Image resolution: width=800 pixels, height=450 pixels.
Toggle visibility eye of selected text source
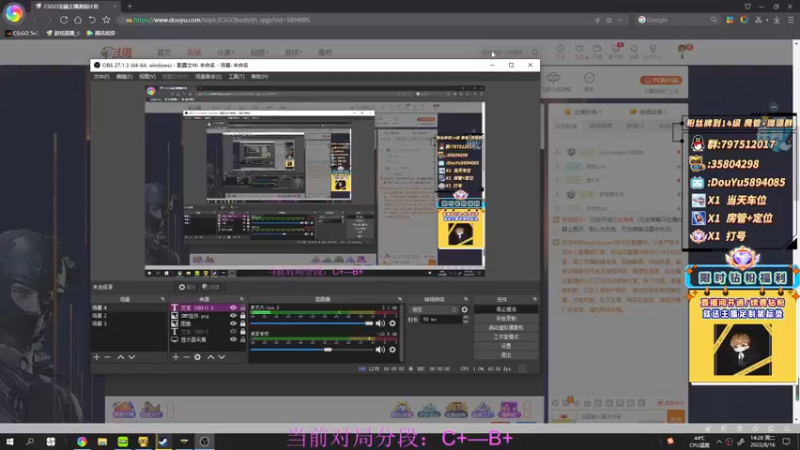[x=233, y=308]
